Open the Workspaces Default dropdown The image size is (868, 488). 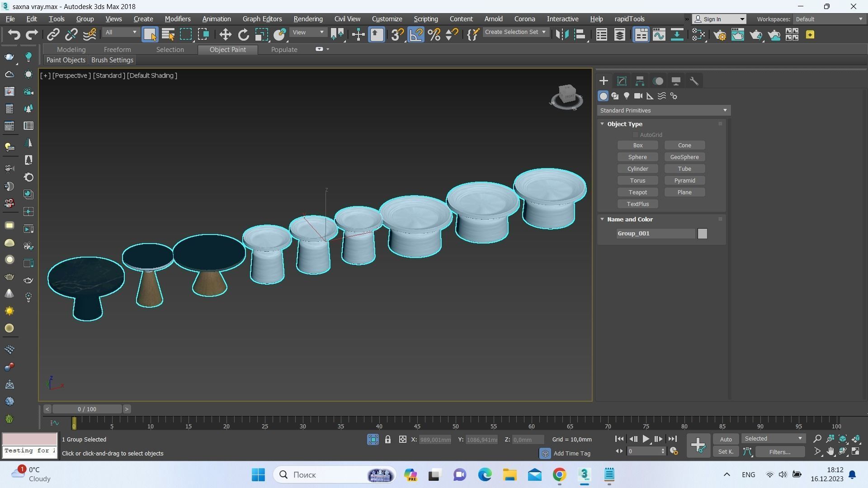829,19
